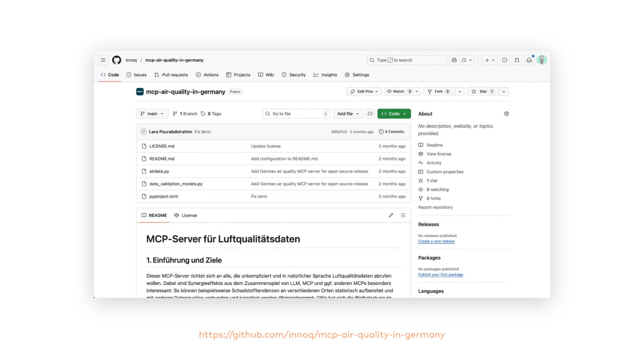Open the Insights tab
Screen dimensions: 644x362
[325, 75]
